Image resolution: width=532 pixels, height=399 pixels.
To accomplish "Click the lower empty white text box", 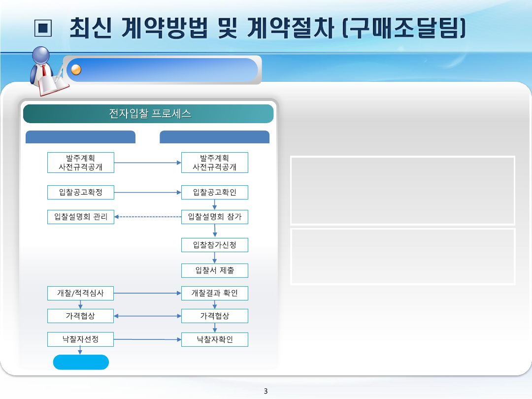I will coord(402,256).
